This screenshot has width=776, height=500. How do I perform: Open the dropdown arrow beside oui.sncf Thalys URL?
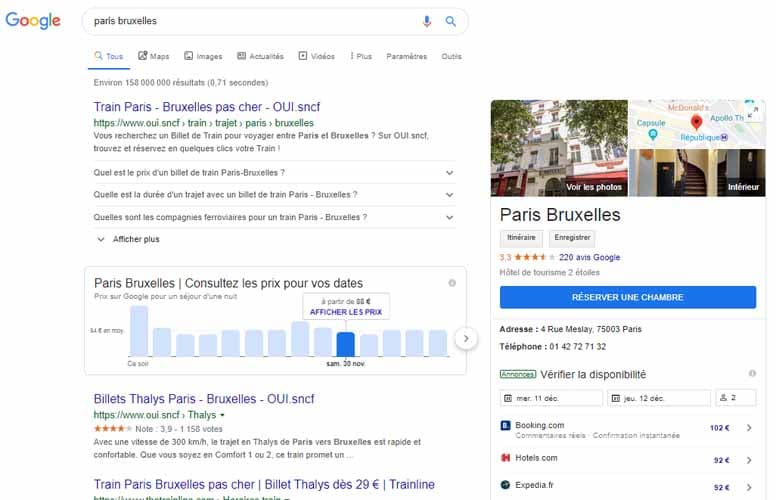[222, 415]
